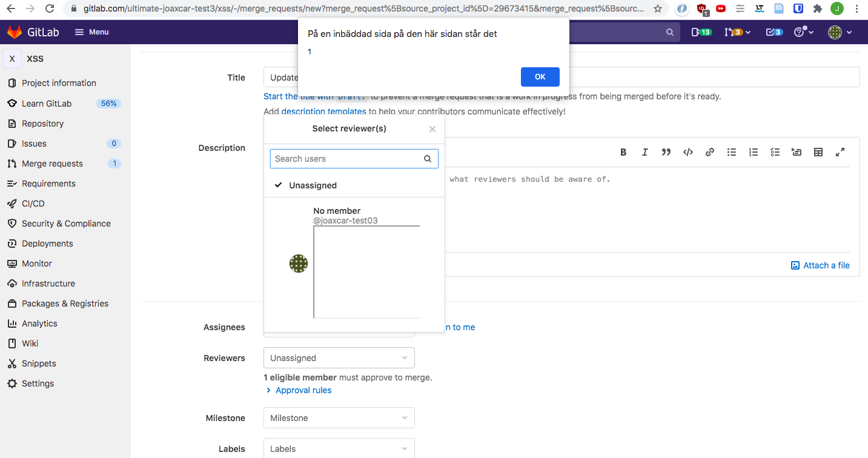This screenshot has width=868, height=458.
Task: Go to CI/CD in sidebar
Action: 33,204
